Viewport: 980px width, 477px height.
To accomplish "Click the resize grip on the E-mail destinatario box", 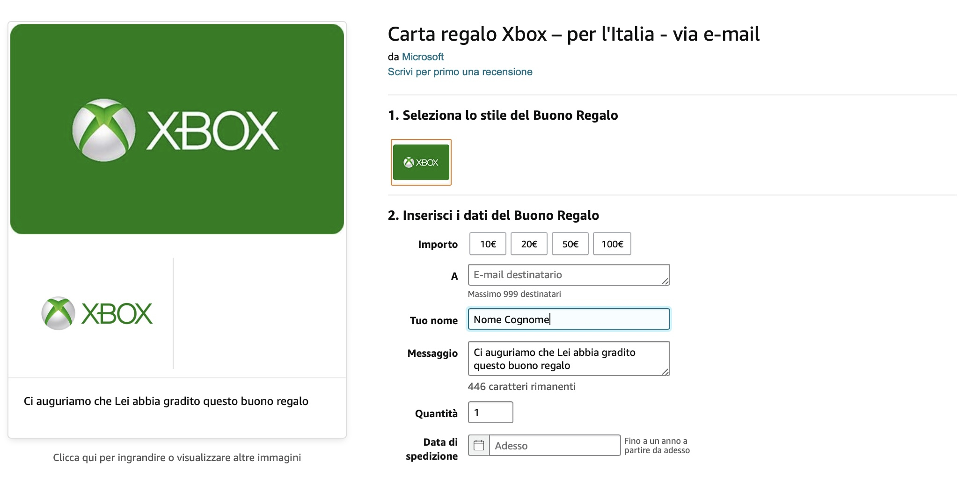I will (x=666, y=281).
